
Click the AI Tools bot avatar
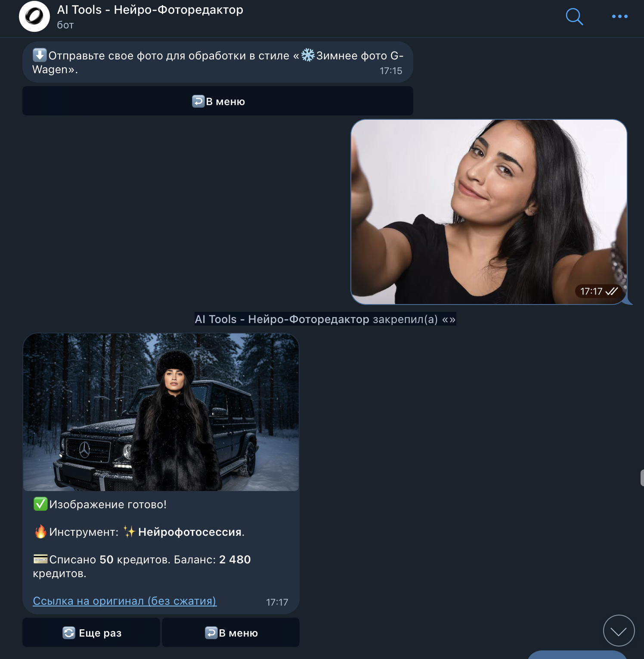[34, 16]
